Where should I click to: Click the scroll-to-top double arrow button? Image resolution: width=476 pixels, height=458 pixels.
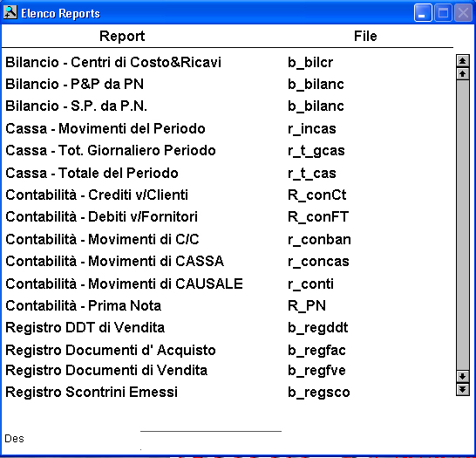(462, 61)
